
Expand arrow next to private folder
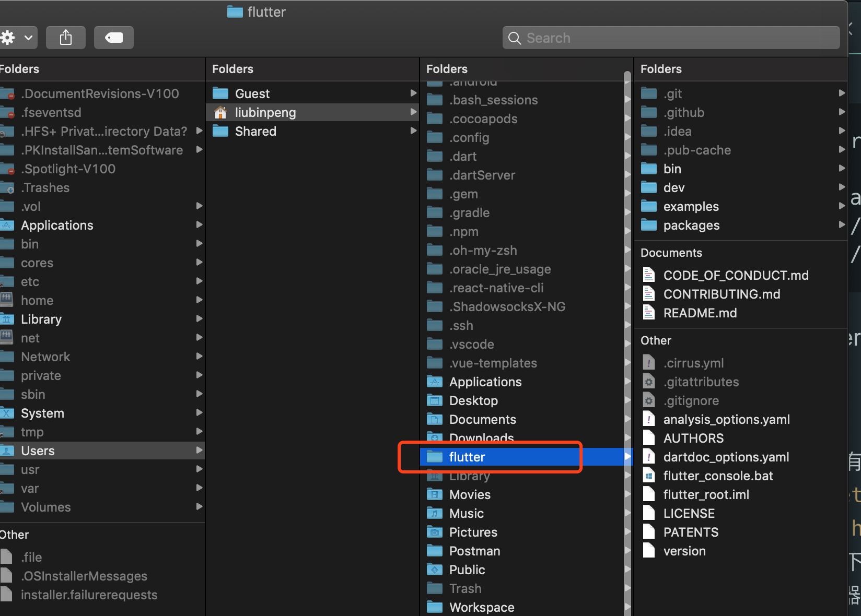199,375
